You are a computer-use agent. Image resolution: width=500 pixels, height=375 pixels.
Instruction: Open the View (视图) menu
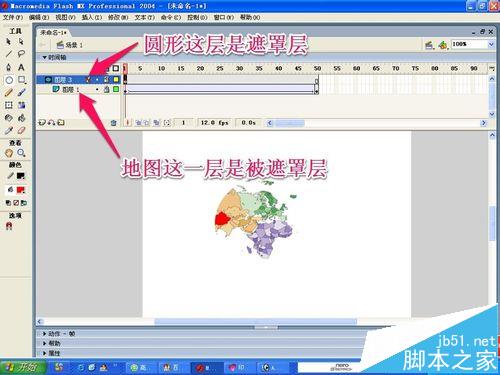[65, 17]
